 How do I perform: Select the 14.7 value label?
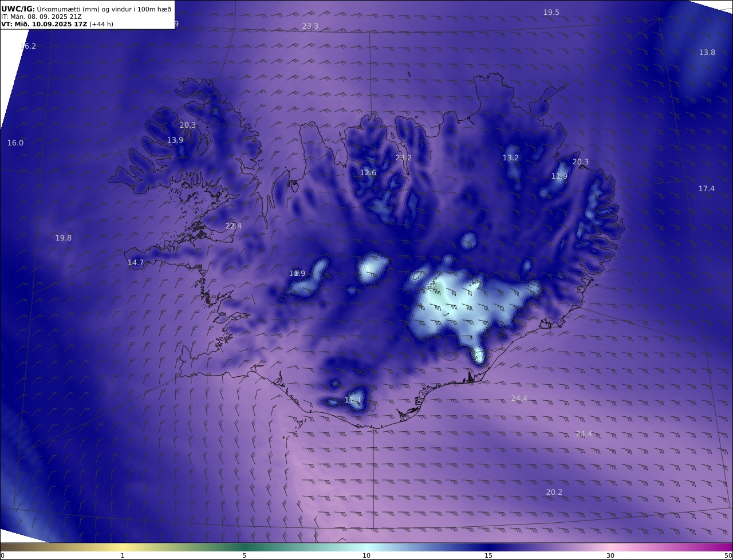(x=136, y=263)
